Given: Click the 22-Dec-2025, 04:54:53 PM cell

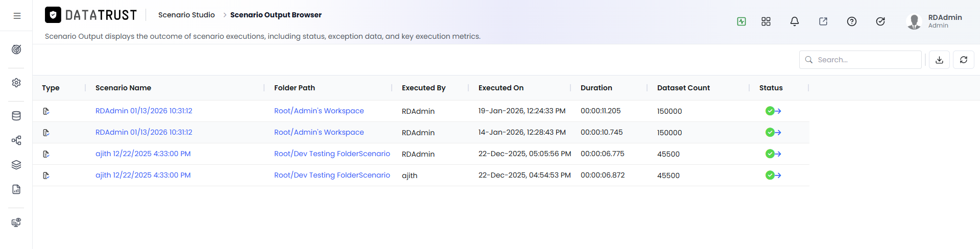Looking at the screenshot, I should [524, 175].
